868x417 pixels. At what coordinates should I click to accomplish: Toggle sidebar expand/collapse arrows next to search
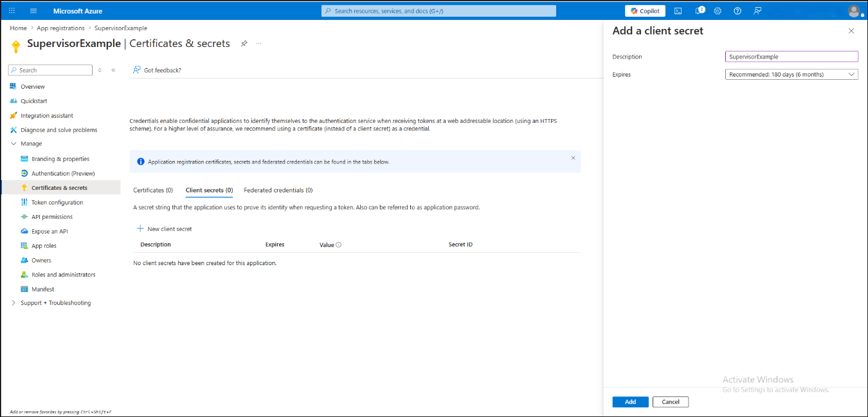pos(100,70)
